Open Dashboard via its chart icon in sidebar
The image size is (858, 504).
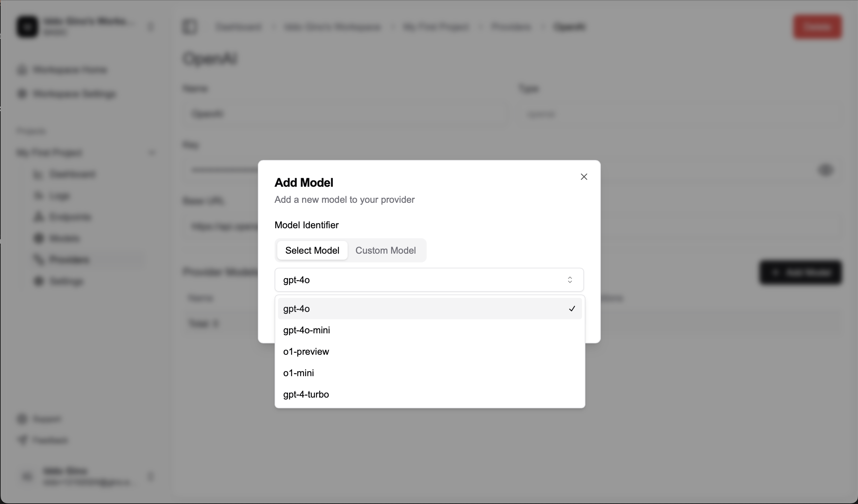pos(38,174)
